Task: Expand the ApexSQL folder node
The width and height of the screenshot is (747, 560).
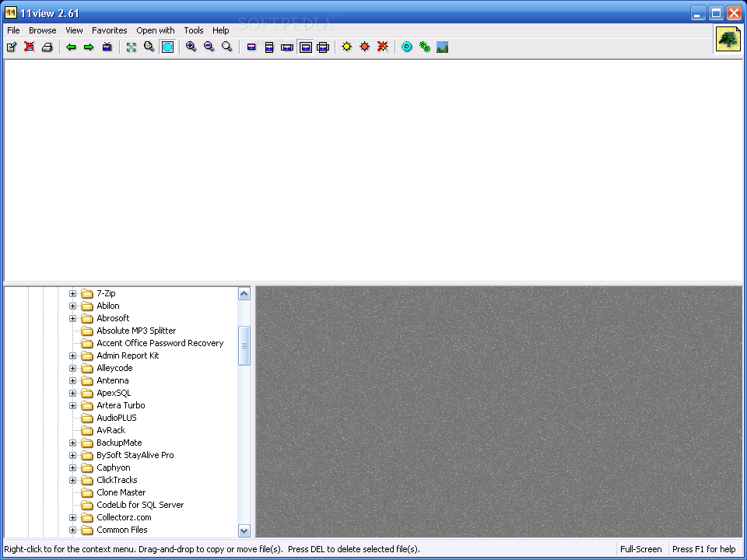Action: click(x=72, y=393)
